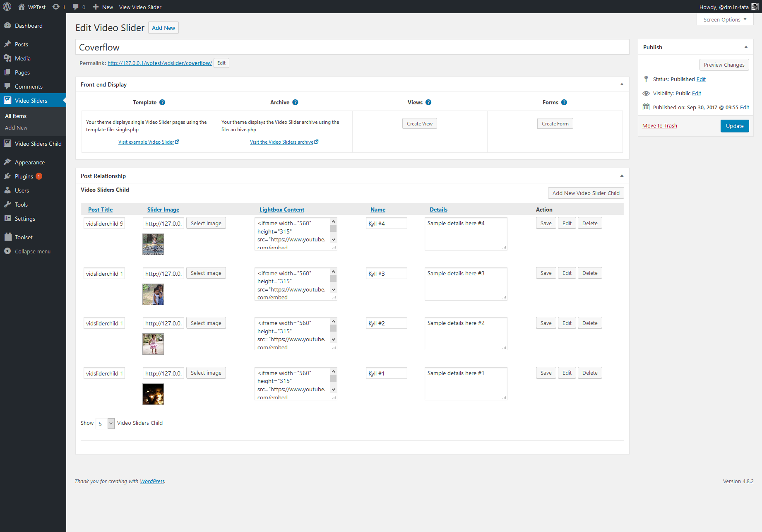Edit the publish Status link
Screen dimensions: 762x532
click(701, 79)
